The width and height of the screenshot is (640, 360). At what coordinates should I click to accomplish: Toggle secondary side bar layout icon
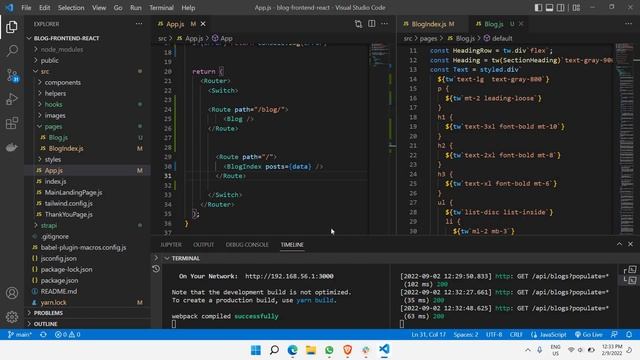(x=561, y=7)
